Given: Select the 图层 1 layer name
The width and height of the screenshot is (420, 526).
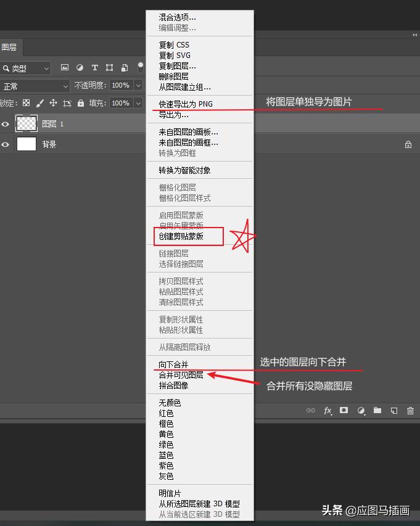Looking at the screenshot, I should pos(52,124).
